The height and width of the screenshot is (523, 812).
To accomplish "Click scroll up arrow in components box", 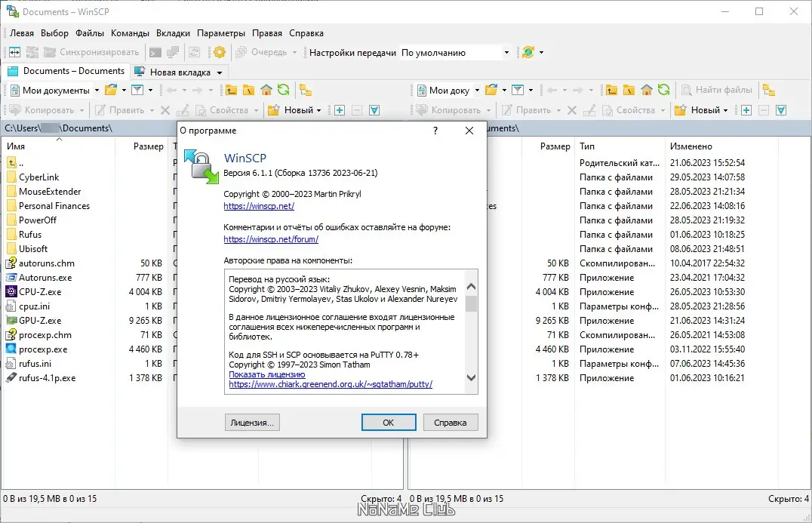I will click(471, 286).
